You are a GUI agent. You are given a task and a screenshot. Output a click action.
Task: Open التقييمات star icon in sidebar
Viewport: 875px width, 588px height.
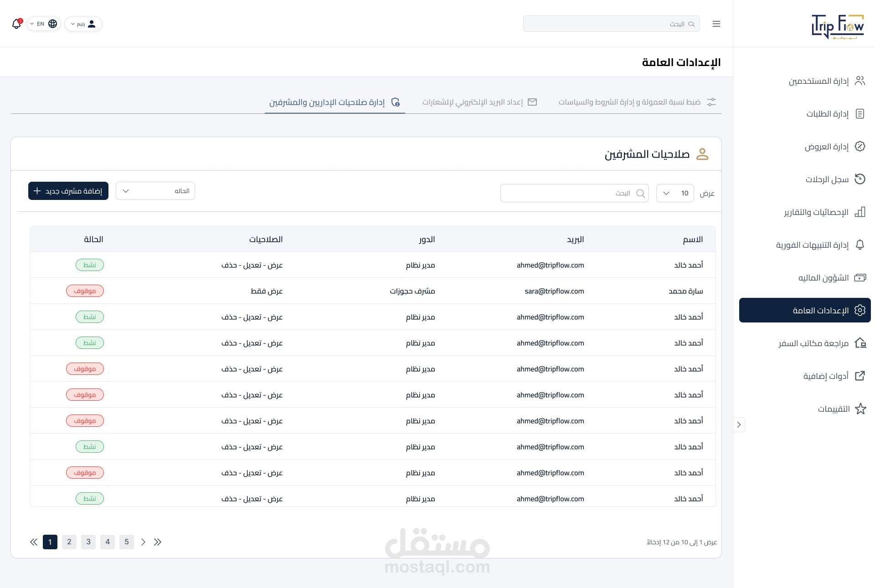point(860,409)
